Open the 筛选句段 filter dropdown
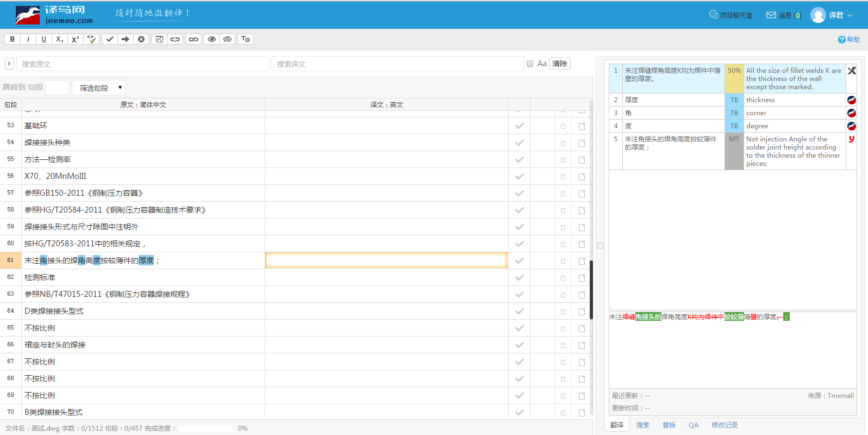 coord(99,88)
